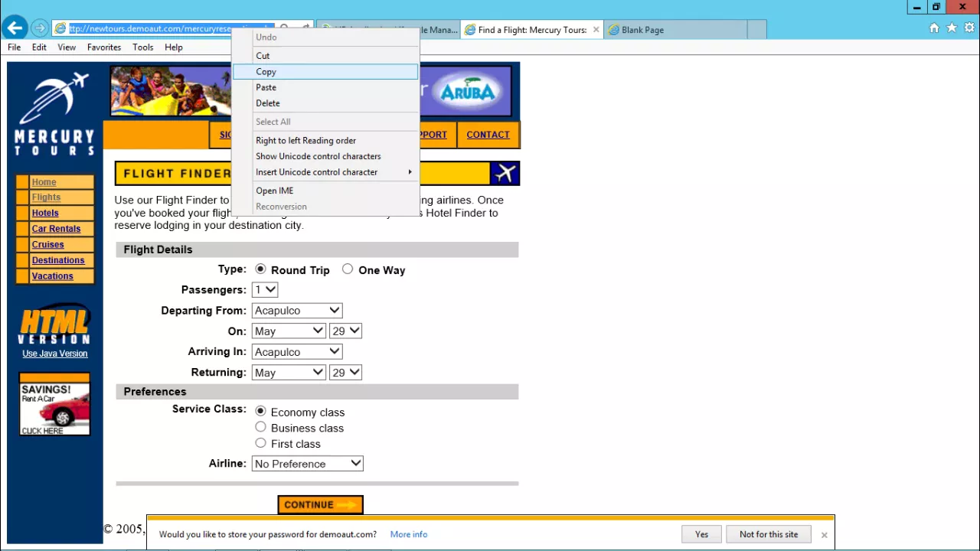Expand Insert Unicode control character submenu
The width and height of the screenshot is (980, 551).
(325, 172)
